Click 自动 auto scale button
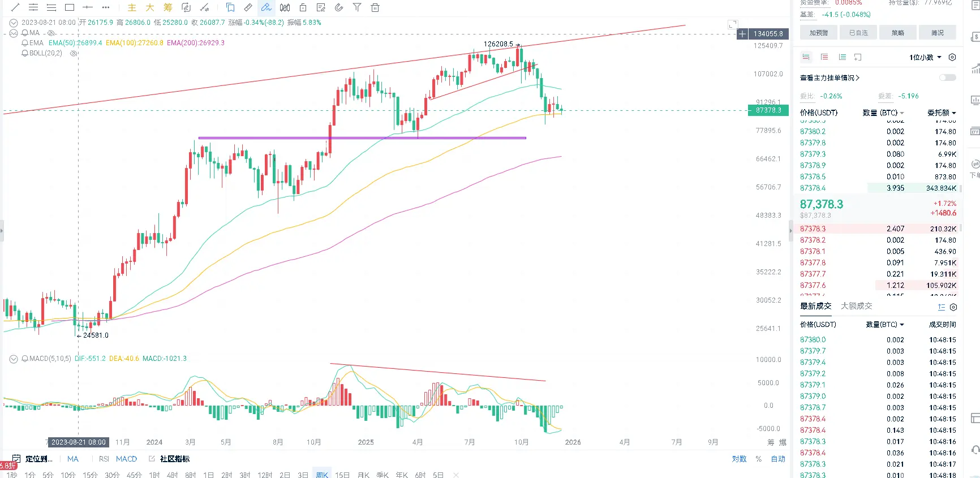Screen dimensions: 980x478 click(778, 459)
